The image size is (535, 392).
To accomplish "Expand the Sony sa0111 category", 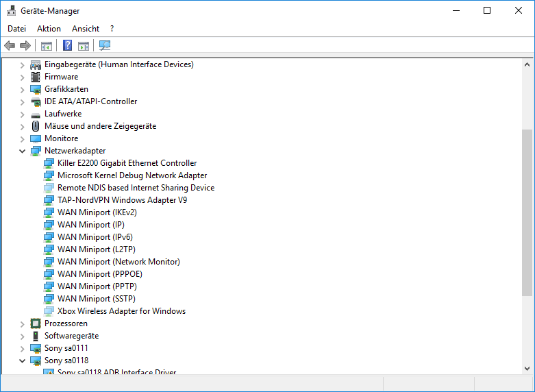I will (x=22, y=349).
